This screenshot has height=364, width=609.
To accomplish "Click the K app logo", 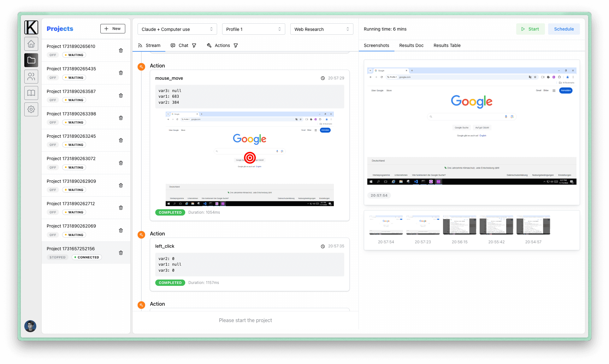I will pos(31,27).
